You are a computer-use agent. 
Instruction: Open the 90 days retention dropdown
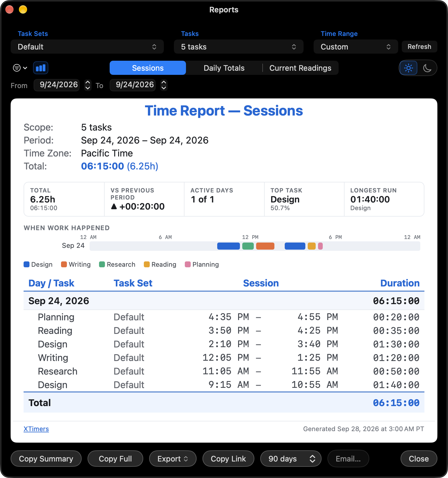pyautogui.click(x=291, y=459)
